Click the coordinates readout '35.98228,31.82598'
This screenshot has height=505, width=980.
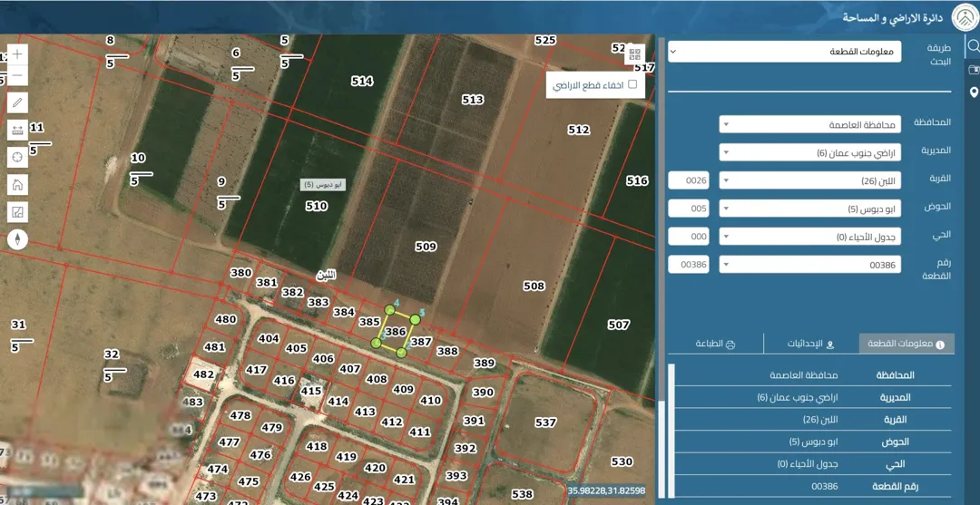click(x=607, y=490)
